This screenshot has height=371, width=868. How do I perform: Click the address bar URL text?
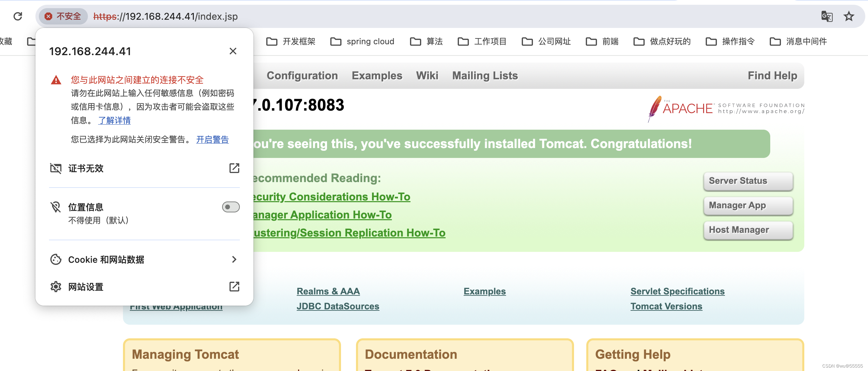coord(165,16)
